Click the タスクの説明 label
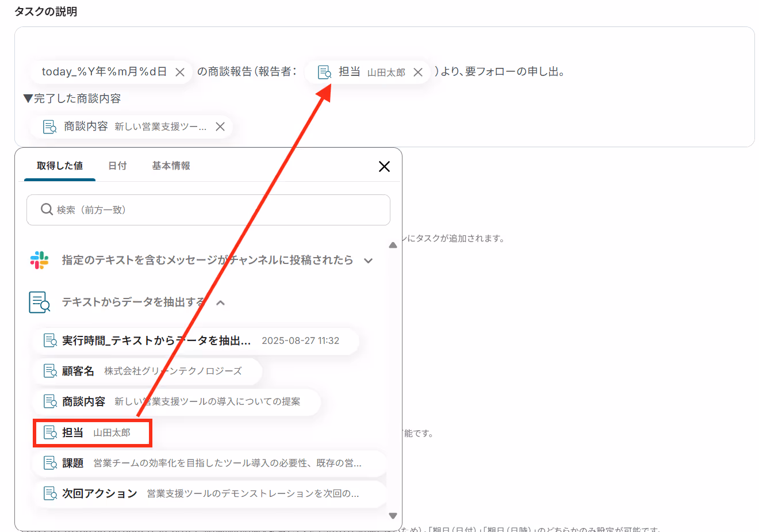Image resolution: width=759 pixels, height=532 pixels. 46,12
